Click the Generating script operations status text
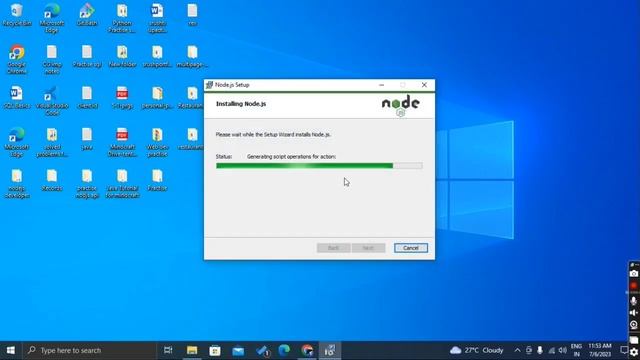 pyautogui.click(x=291, y=156)
